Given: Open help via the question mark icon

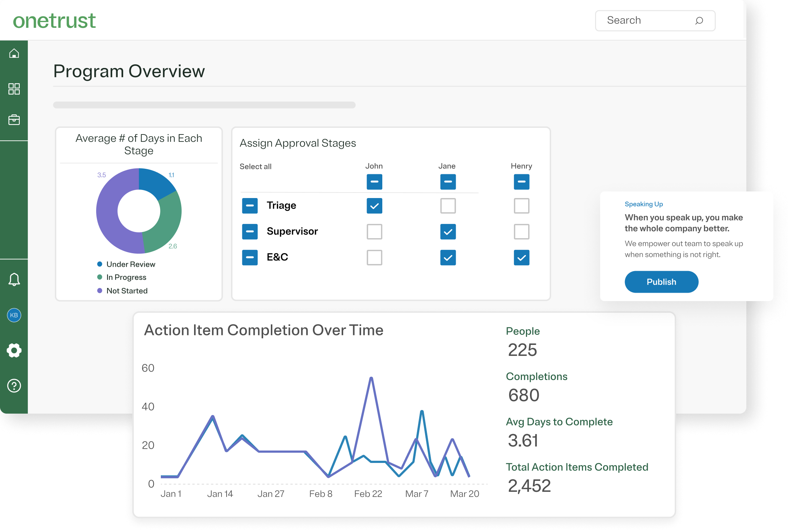Looking at the screenshot, I should (14, 385).
